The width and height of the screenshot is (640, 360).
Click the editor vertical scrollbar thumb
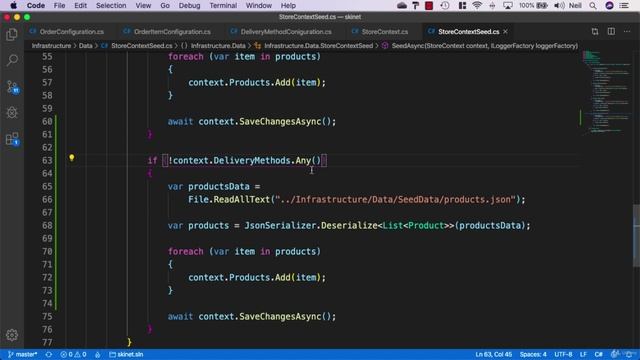636,236
